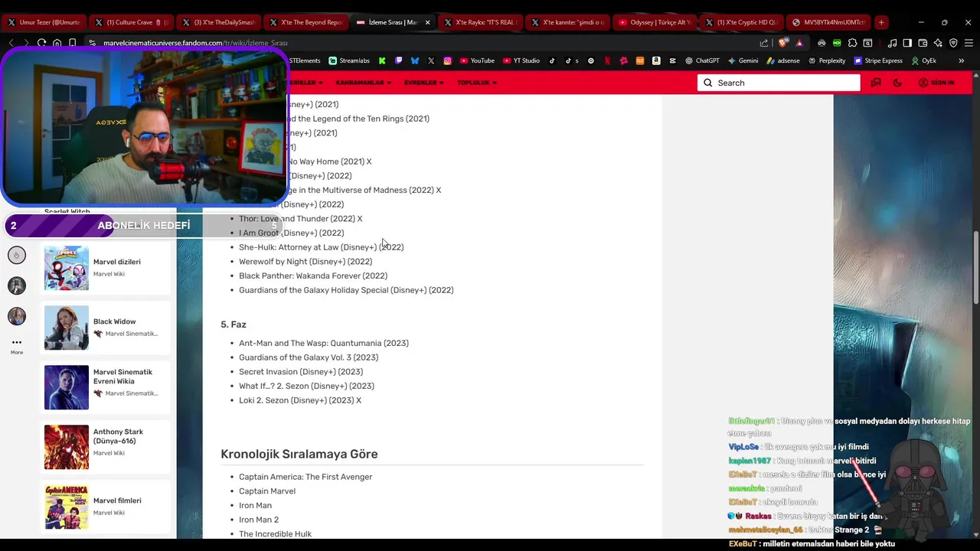The width and height of the screenshot is (980, 551).
Task: Open the Anthony Stark (Dünya-616) card
Action: click(105, 447)
